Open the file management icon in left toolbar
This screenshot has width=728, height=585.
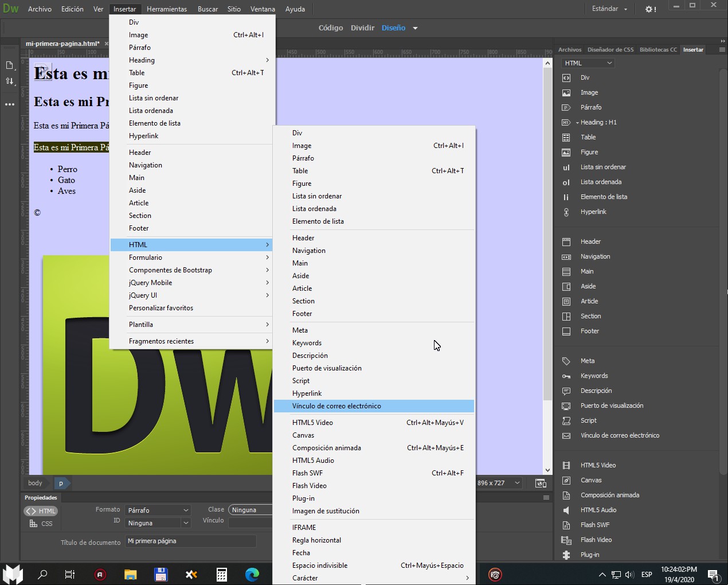pos(10,81)
